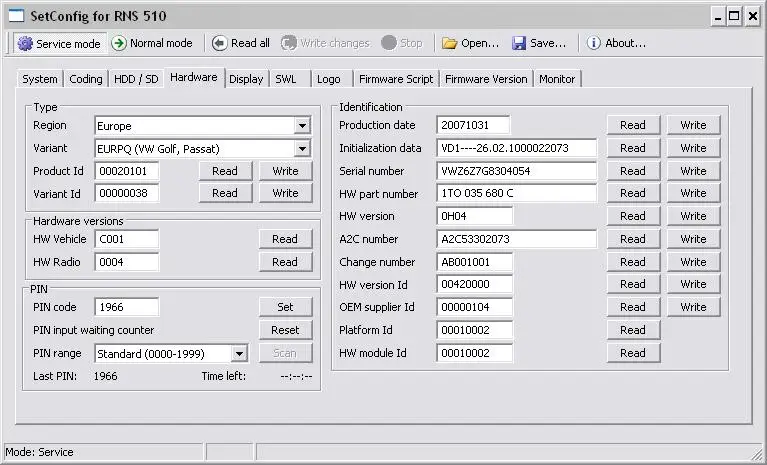The width and height of the screenshot is (767, 465).
Task: Open the Firmware Version tab
Action: point(486,79)
